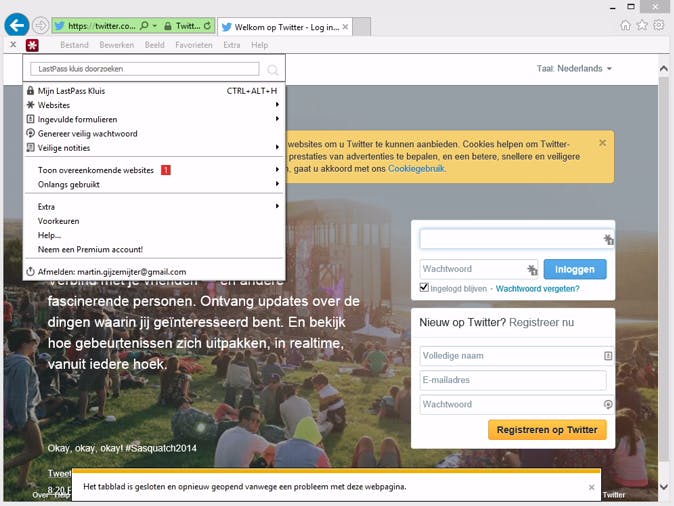This screenshot has width=674, height=506.
Task: Open the Beeld menu
Action: coord(154,45)
